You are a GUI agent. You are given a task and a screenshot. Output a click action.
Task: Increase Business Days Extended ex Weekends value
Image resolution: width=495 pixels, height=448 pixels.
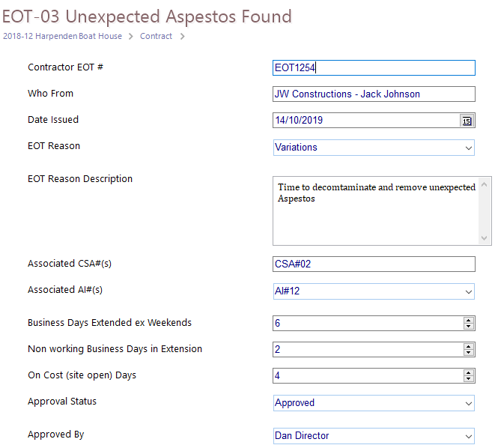[x=469, y=320]
